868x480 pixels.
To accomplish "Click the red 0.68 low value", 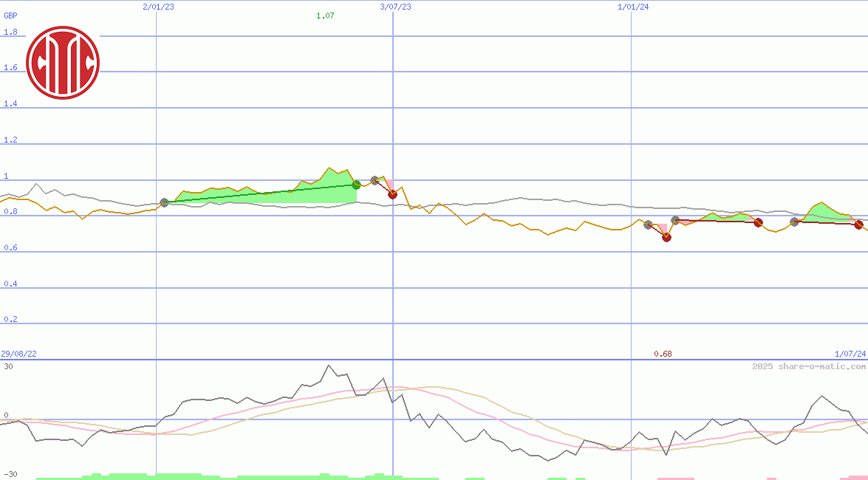I will coord(663,354).
